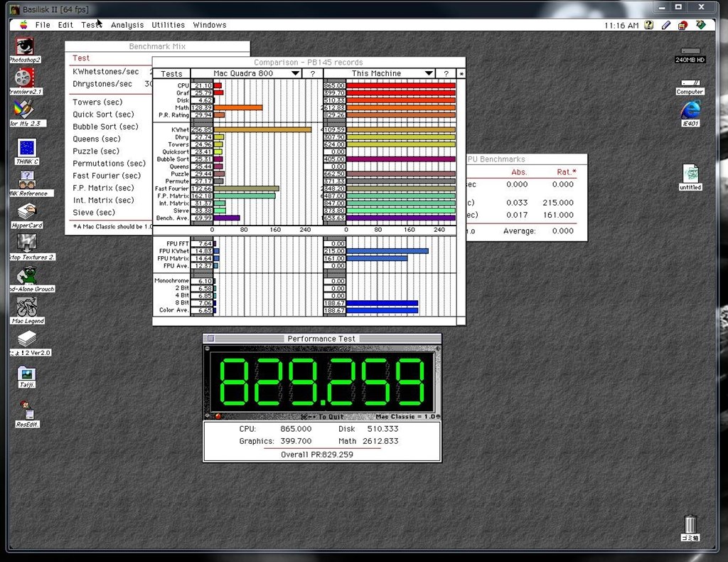The image size is (728, 562).
Task: Click Queens (sec) in Benchmark Mix
Action: pos(96,139)
